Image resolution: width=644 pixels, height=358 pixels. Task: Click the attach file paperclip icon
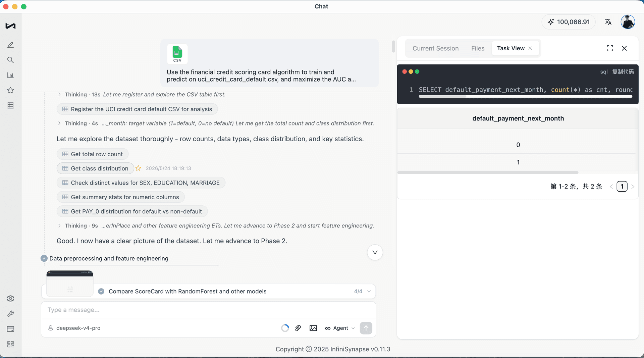tap(298, 328)
